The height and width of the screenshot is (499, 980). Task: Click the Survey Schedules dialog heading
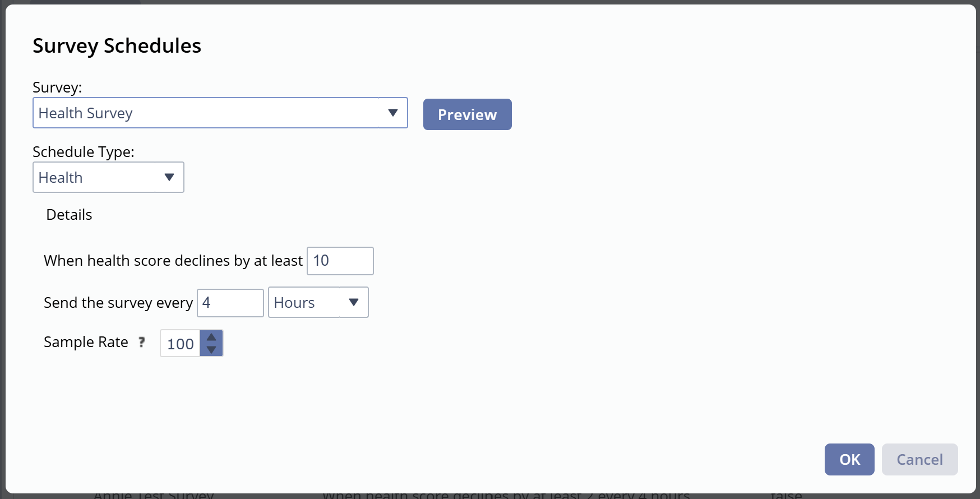(117, 46)
